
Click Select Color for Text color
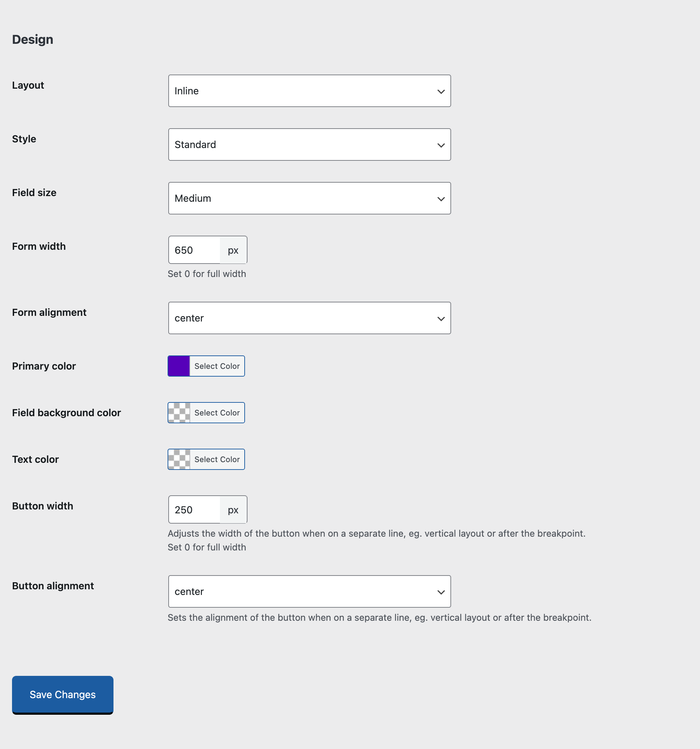(217, 460)
